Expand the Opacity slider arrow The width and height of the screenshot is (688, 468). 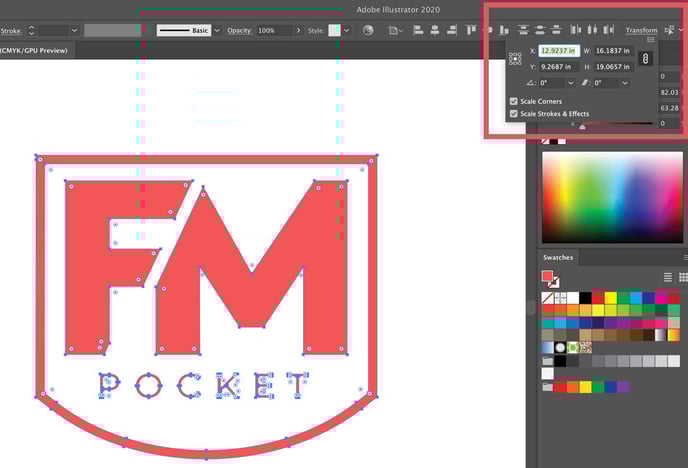click(x=298, y=30)
